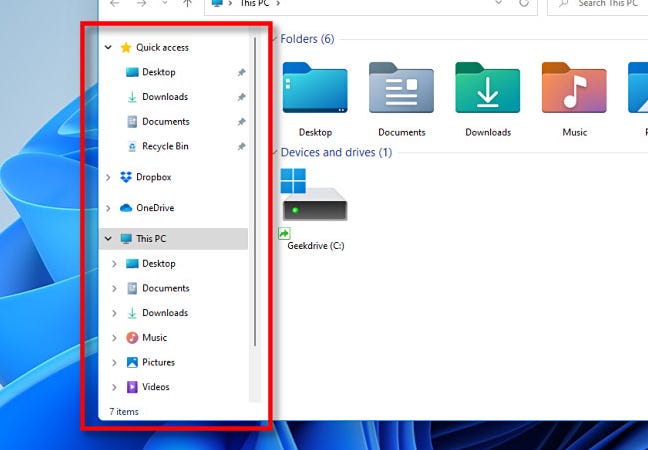Expand the OneDrive tree node
Screen dimensions: 648x450
click(x=109, y=208)
